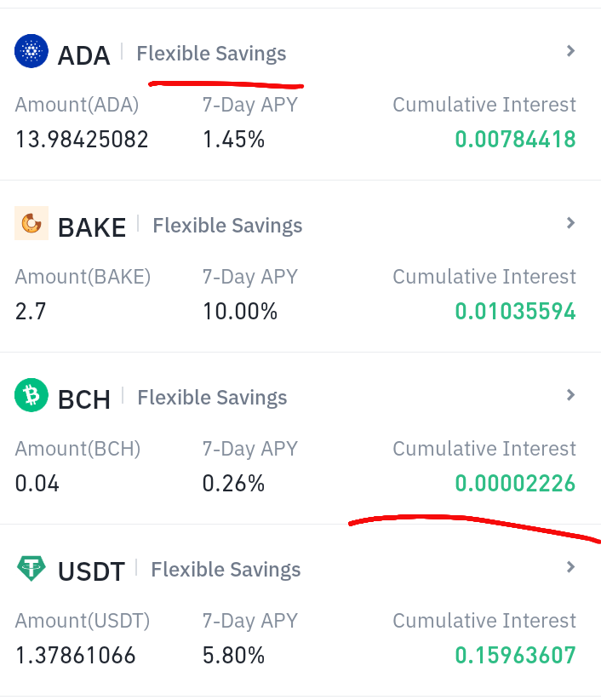Screen dimensions: 601x700
Task: Tap the ADA amount 13.98425082
Action: point(82,140)
